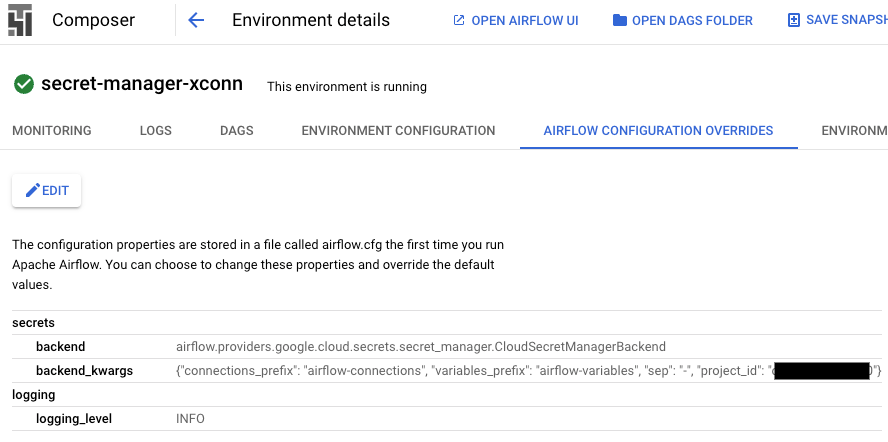Open the partially visible Environment tab at the right edge
The width and height of the screenshot is (888, 442).
coord(855,130)
